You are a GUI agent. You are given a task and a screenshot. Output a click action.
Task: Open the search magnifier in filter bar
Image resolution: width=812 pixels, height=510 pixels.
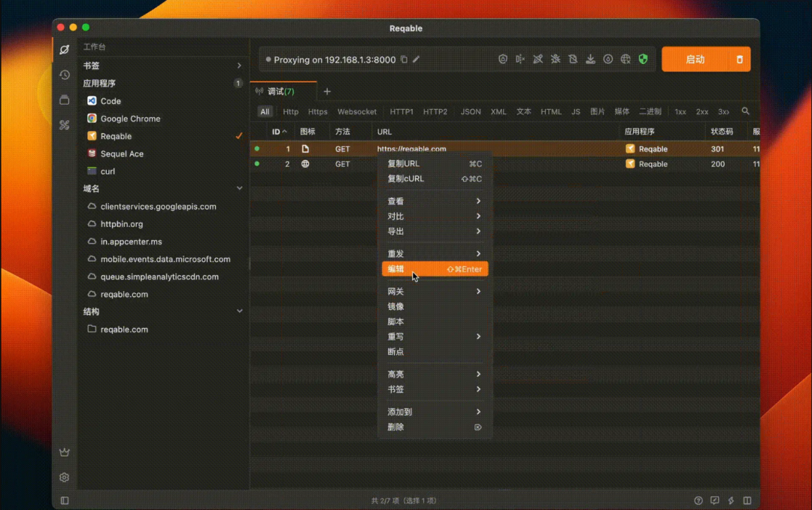coord(745,111)
